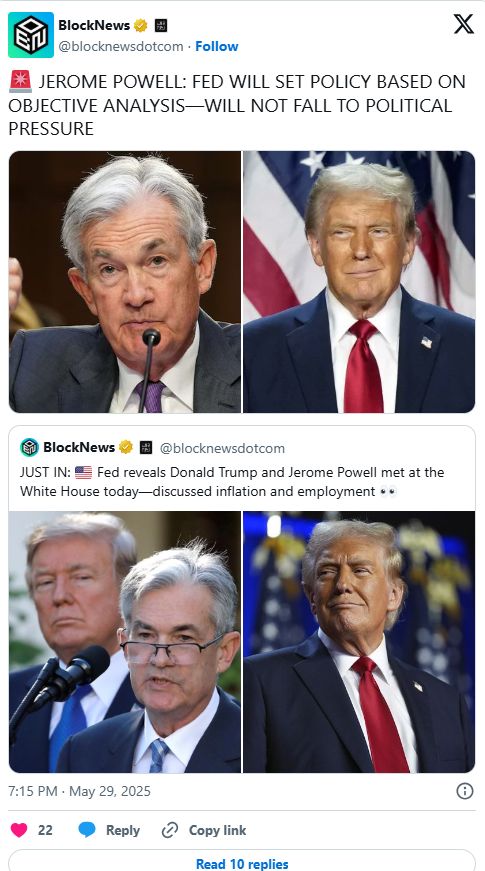485x871 pixels.
Task: Like the tweet with the heart icon
Action: [19, 830]
